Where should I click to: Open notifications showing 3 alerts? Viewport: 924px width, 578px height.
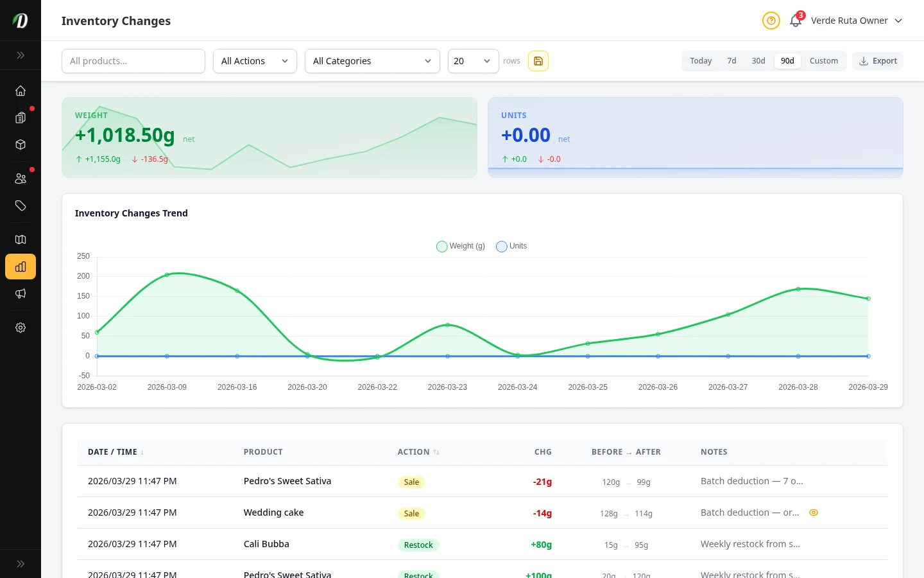tap(796, 21)
